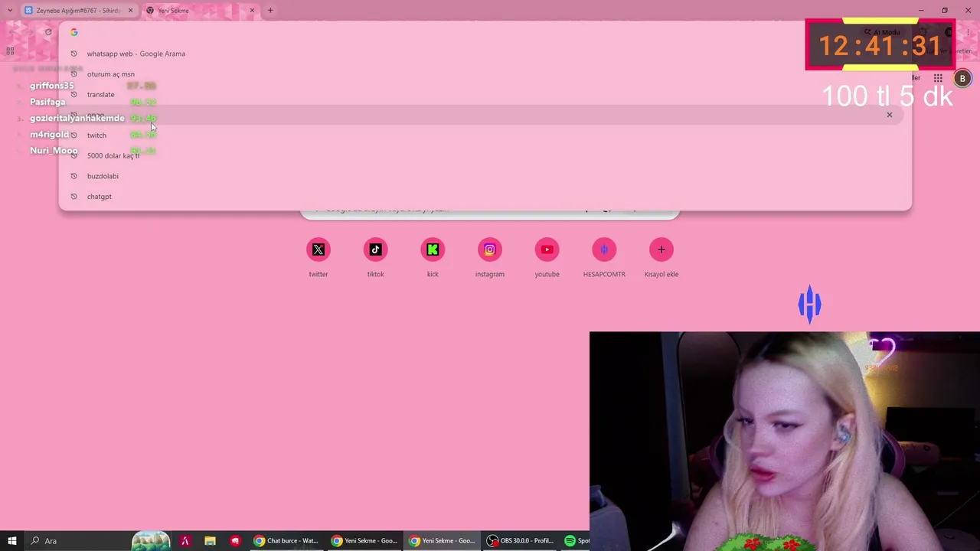Switch to the Zeynebe Aşığım#6767 tab
The height and width of the screenshot is (551, 980).
(79, 11)
